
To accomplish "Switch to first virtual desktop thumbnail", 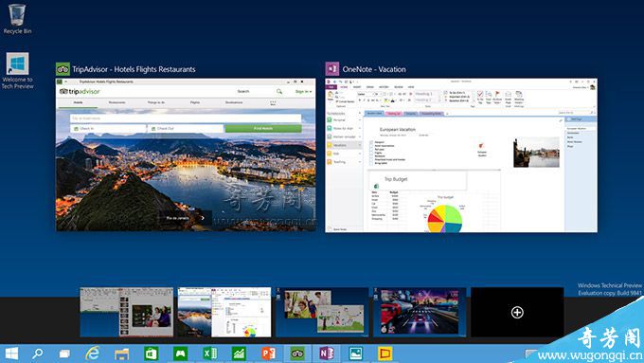I will (127, 312).
